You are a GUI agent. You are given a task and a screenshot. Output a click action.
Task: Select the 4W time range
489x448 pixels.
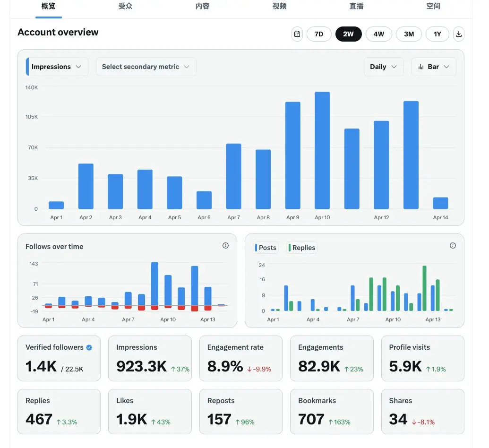[378, 34]
